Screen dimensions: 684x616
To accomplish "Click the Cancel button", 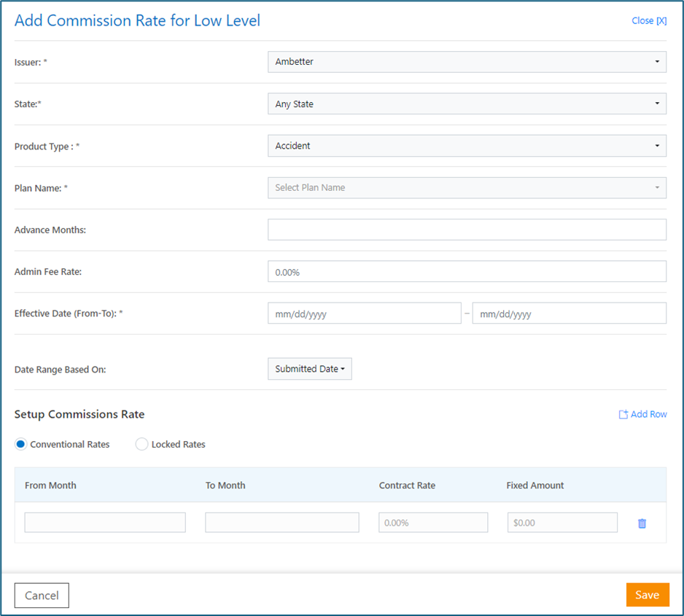I will coord(42,596).
